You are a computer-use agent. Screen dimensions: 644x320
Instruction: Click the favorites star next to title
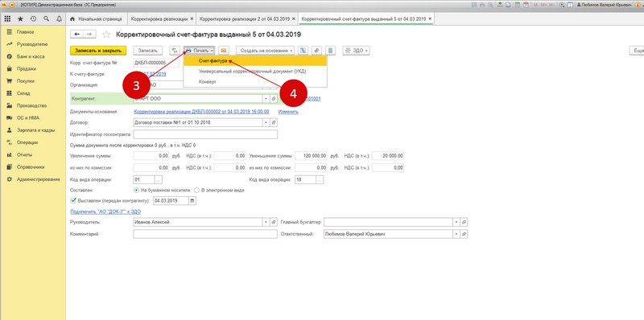[x=106, y=35]
